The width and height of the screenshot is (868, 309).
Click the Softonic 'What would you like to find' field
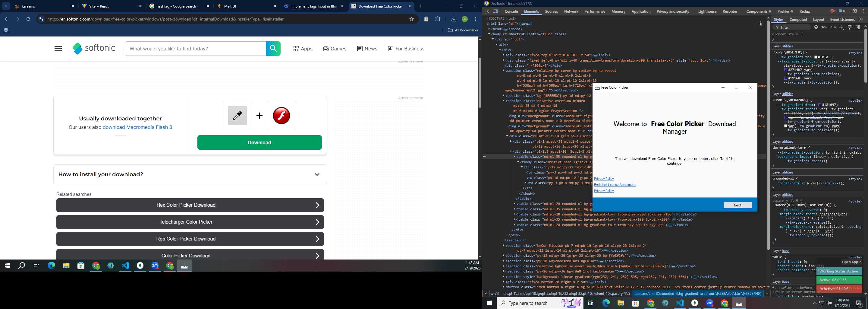[195, 49]
